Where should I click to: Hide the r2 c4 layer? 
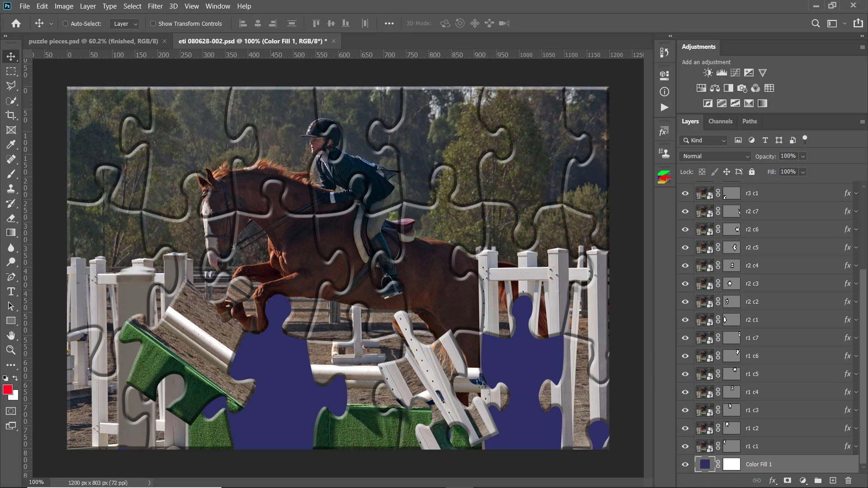[x=685, y=266]
